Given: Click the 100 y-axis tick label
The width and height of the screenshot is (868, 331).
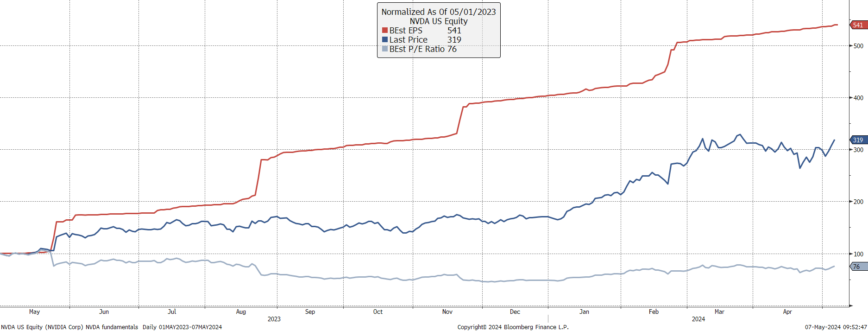Looking at the screenshot, I should click(858, 254).
